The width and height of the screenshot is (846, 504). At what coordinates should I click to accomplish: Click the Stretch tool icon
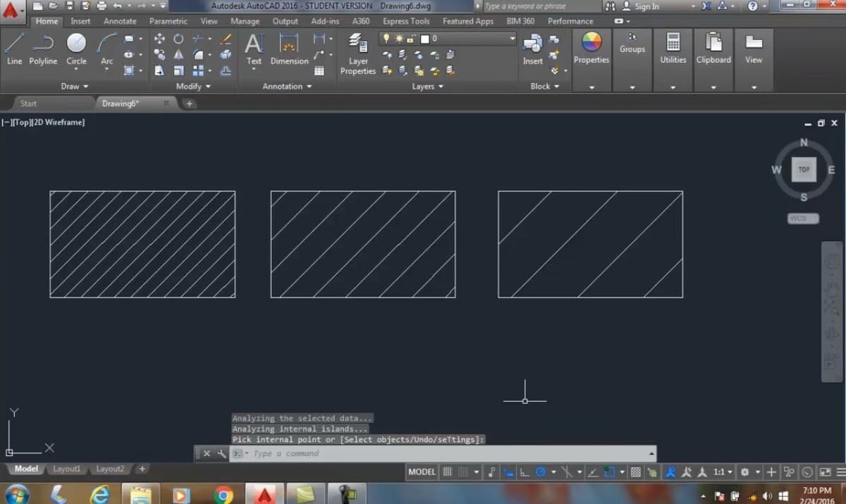pos(159,70)
